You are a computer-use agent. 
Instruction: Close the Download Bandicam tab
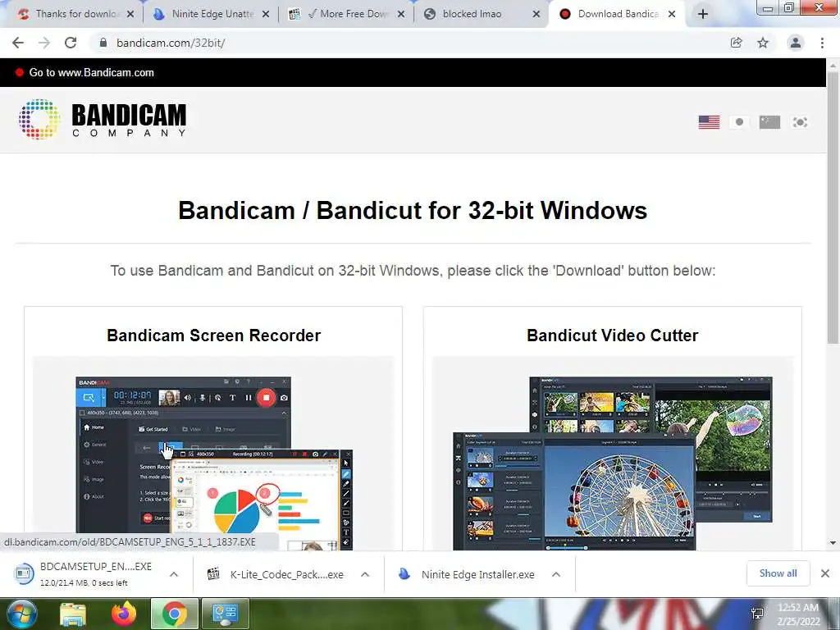672,15
